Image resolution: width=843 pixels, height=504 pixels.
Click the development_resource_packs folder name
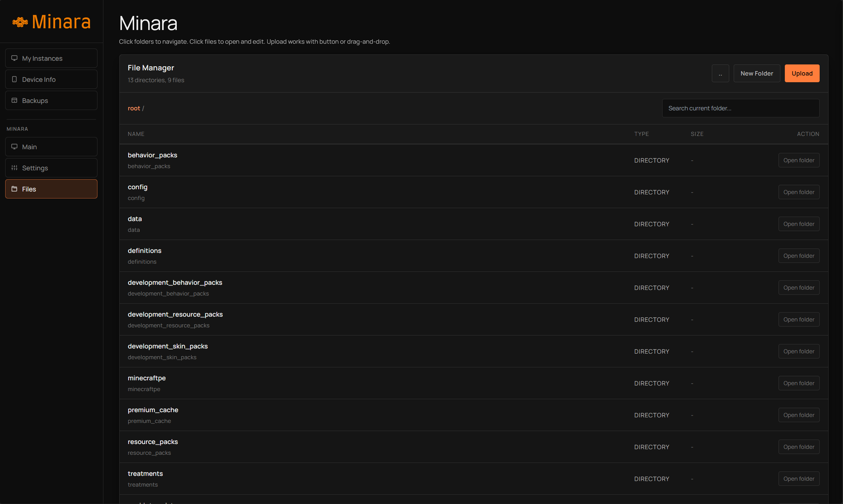[x=175, y=314]
